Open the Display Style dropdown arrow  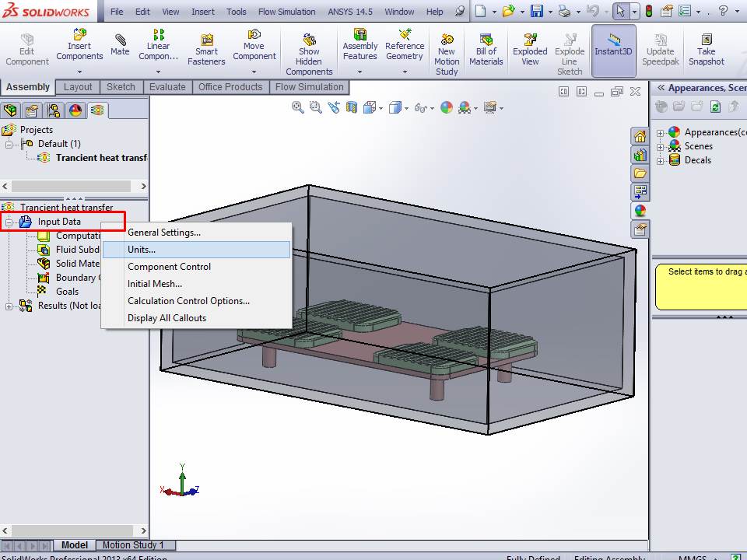(405, 108)
